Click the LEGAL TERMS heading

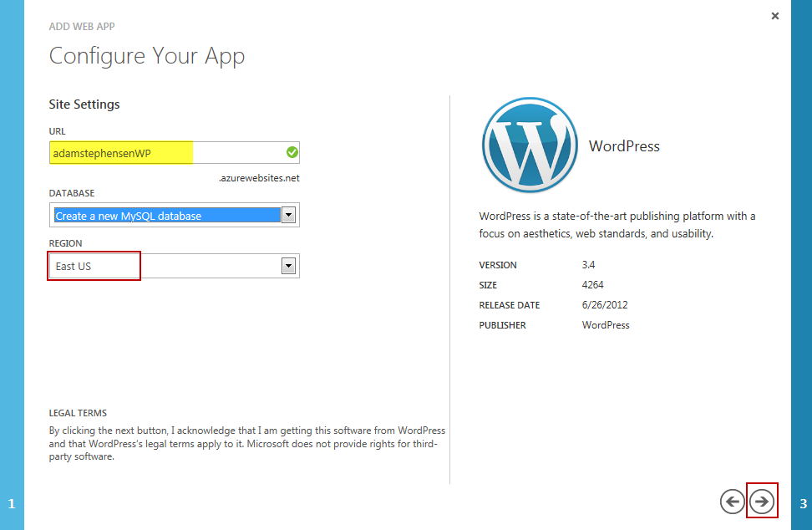point(78,413)
